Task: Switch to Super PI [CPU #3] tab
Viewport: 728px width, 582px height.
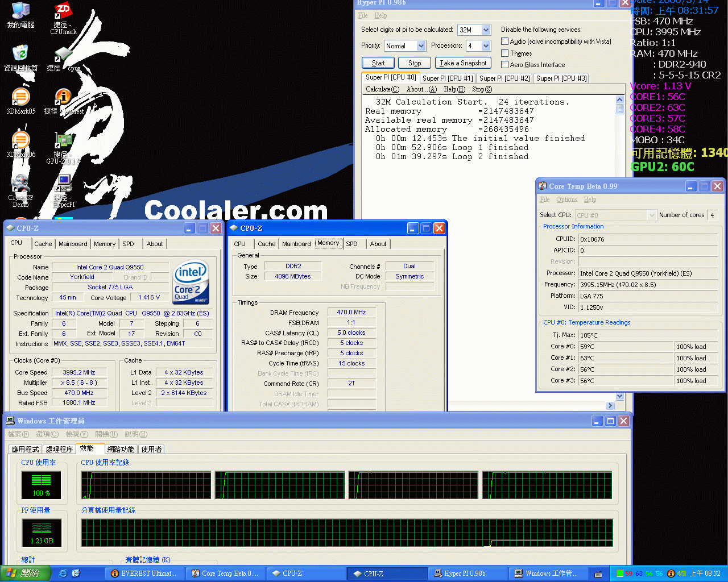Action: pos(561,78)
